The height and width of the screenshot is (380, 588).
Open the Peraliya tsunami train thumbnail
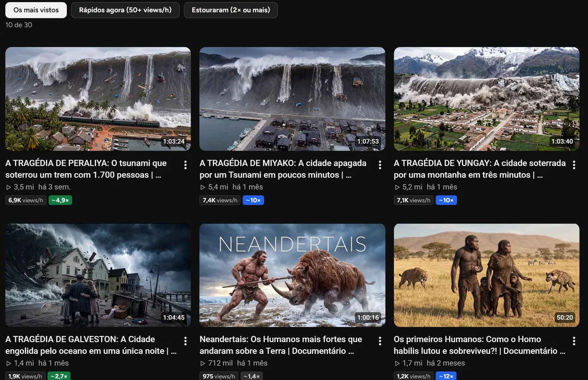tap(98, 99)
